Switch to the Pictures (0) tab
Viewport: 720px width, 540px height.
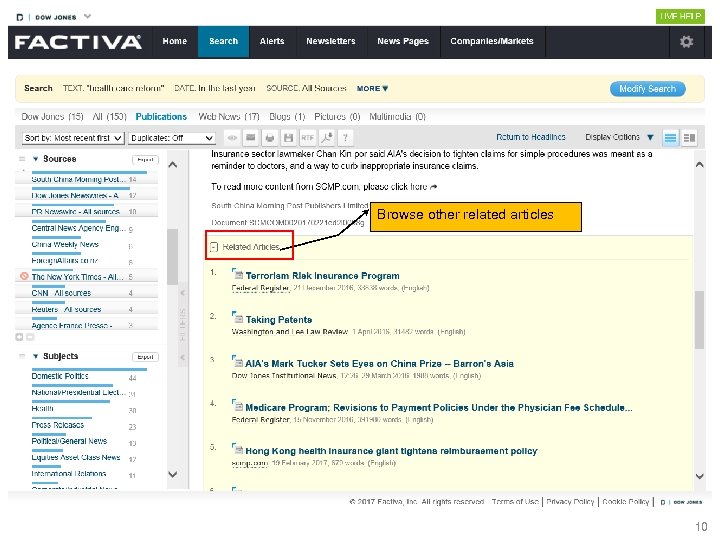coord(337,117)
